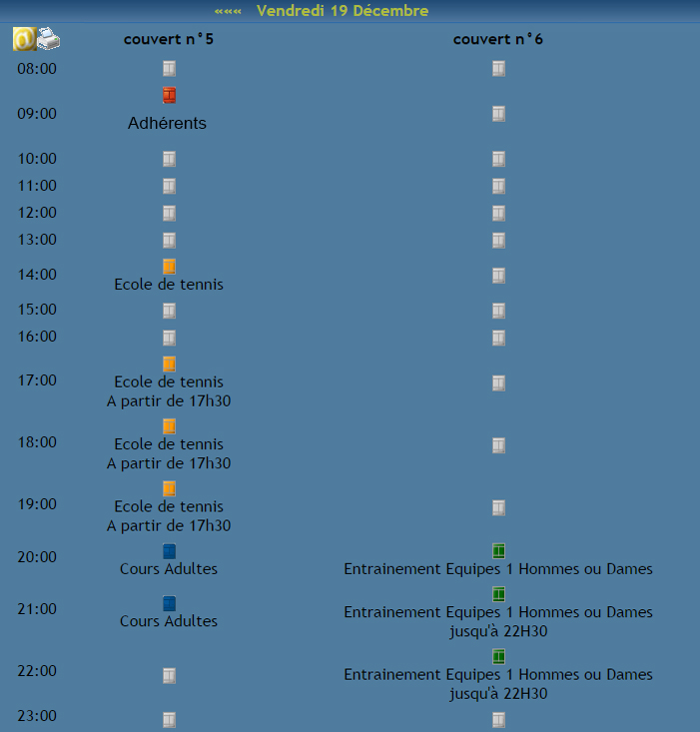Book couvert n°5 free slot at 08:00
This screenshot has height=732, width=700.
[x=170, y=69]
